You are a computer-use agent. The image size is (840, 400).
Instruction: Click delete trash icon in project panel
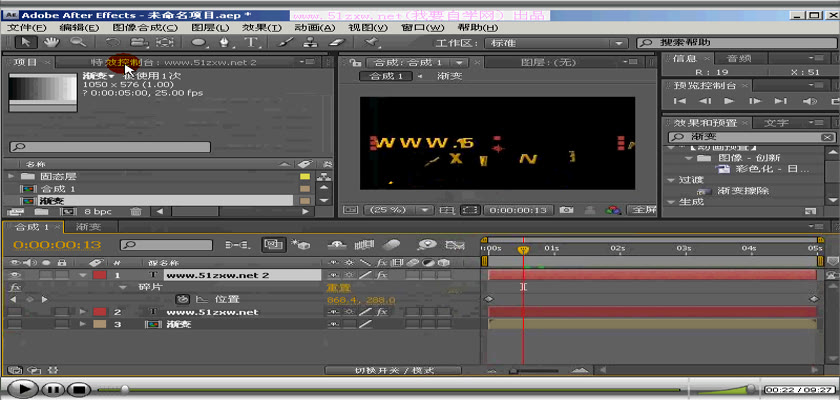click(x=136, y=212)
